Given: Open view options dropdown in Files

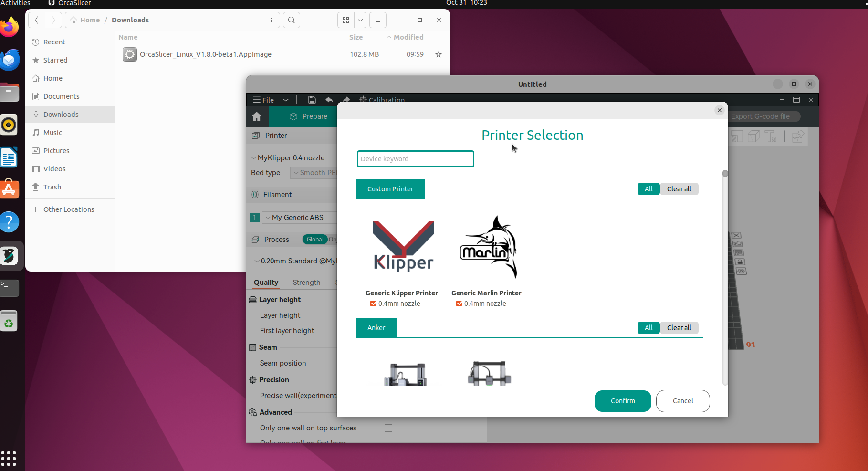Looking at the screenshot, I should tap(360, 20).
